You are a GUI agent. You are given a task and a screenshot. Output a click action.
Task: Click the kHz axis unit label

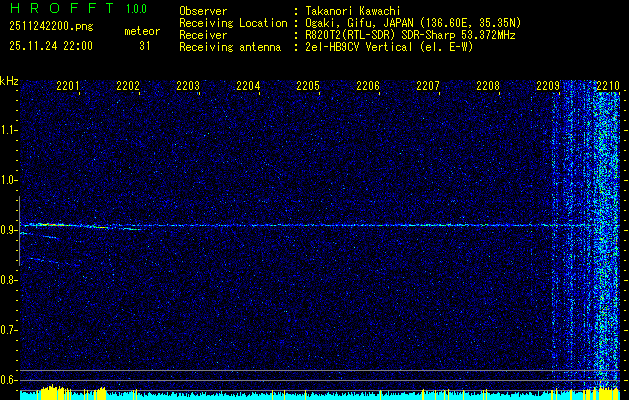[x=9, y=81]
